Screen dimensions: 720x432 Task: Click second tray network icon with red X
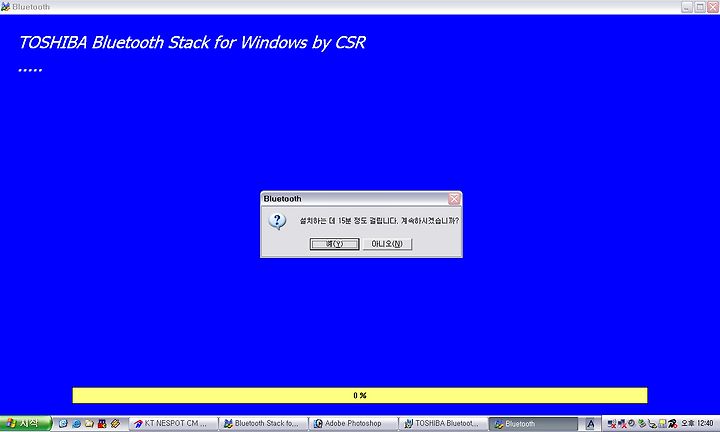pos(622,424)
